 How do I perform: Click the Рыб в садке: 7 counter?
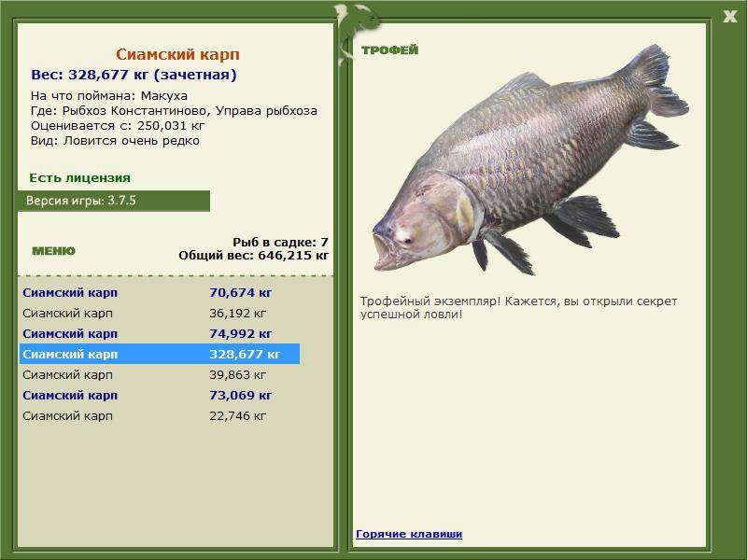tap(281, 243)
